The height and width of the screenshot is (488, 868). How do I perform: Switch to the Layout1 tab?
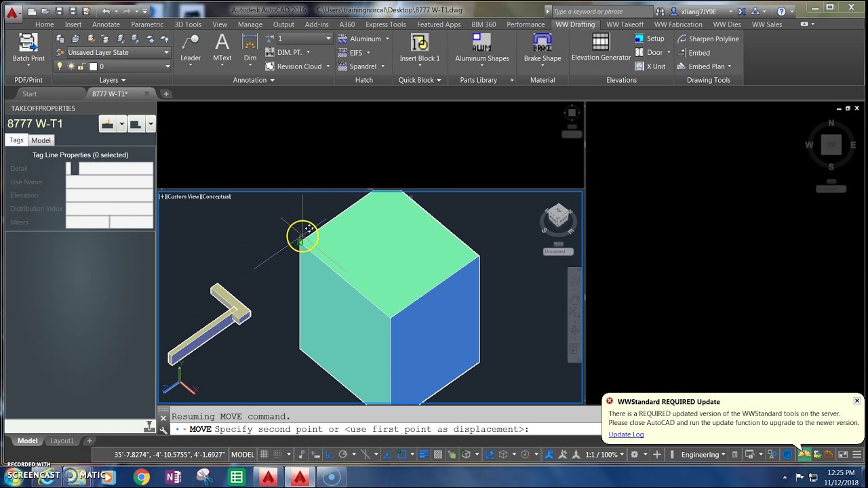coord(62,441)
